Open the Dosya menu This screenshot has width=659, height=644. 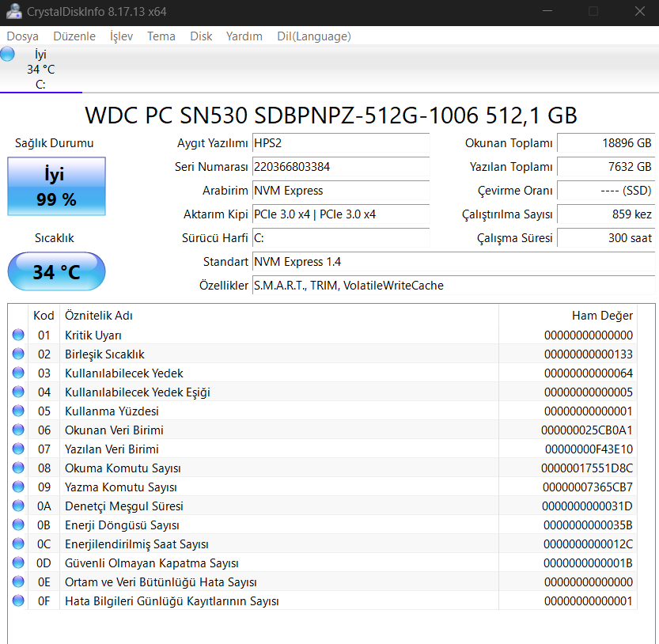[x=23, y=36]
